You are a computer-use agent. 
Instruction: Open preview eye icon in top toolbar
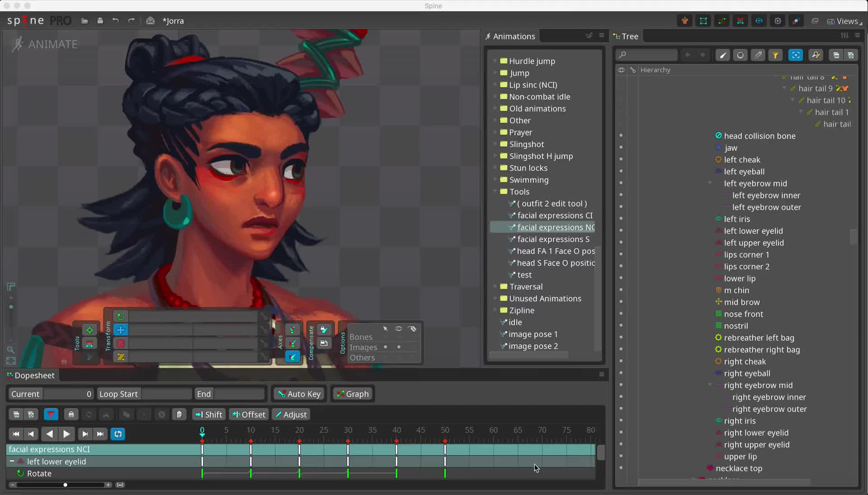(x=759, y=21)
